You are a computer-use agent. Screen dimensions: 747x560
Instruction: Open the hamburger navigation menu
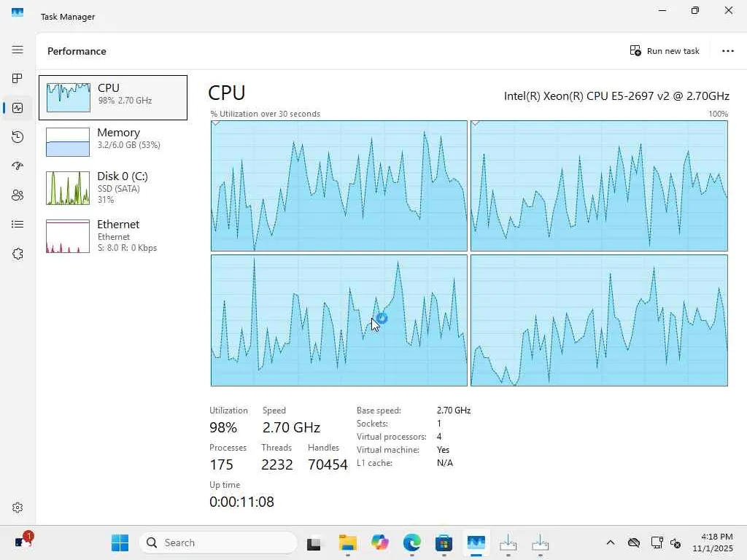[x=18, y=50]
